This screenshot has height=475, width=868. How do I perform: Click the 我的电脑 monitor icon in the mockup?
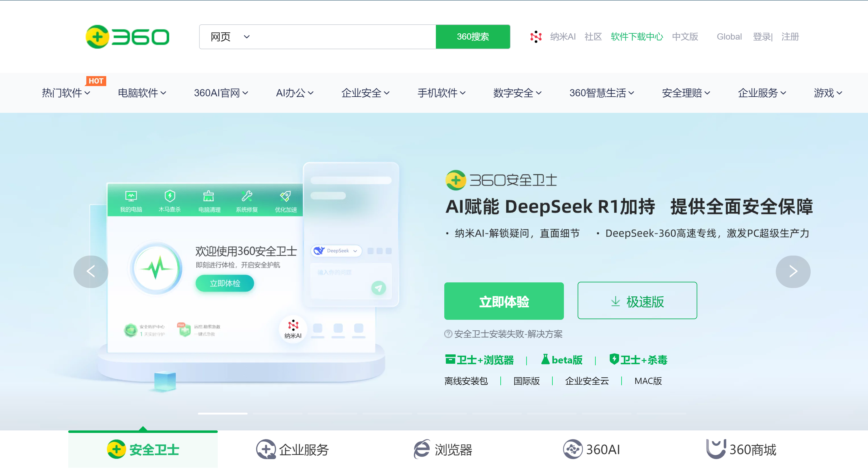tap(131, 196)
